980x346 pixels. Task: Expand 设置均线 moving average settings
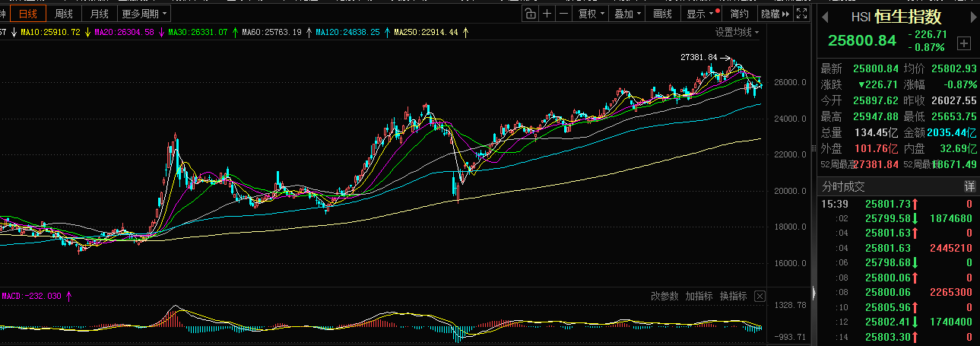[736, 32]
